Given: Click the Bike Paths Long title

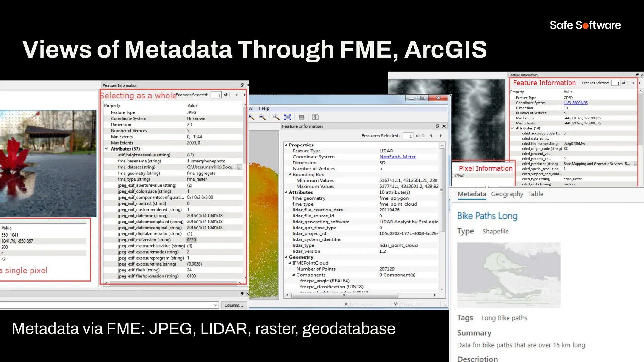Looking at the screenshot, I should [487, 216].
